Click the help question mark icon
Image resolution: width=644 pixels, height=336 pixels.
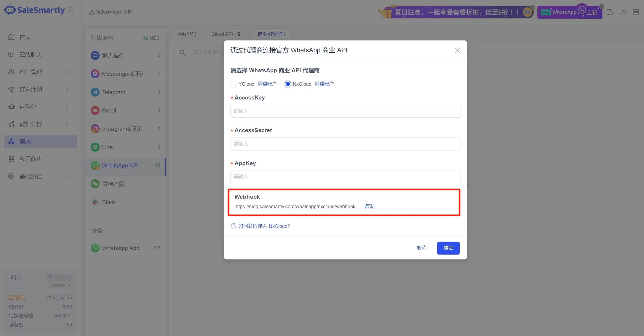[x=623, y=12]
